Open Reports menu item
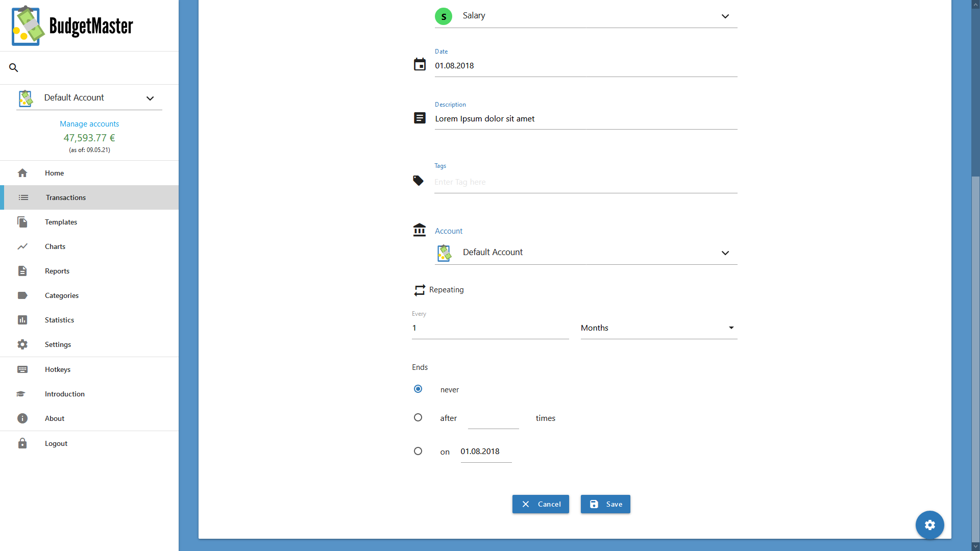980x551 pixels. [89, 271]
